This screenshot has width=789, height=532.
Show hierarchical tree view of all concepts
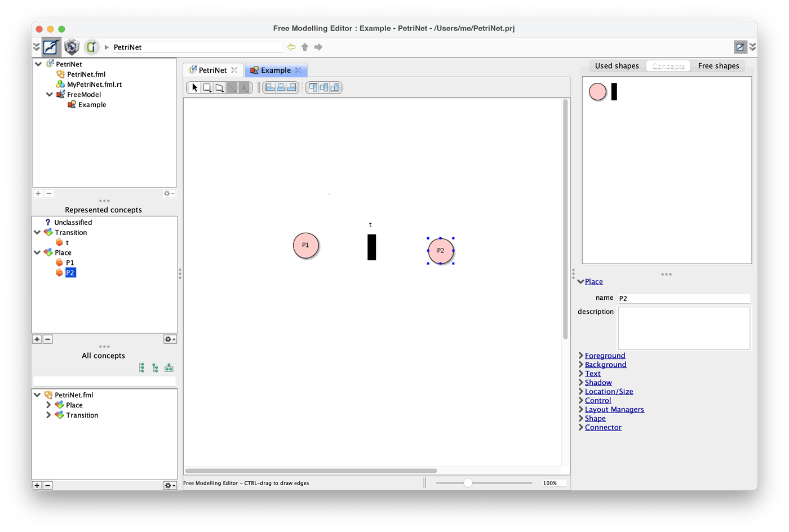(155, 368)
